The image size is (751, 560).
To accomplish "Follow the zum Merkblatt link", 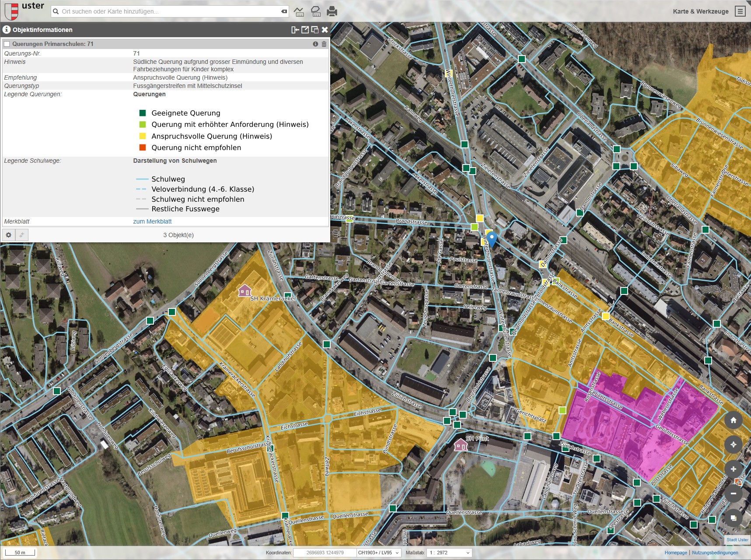I will [x=151, y=221].
